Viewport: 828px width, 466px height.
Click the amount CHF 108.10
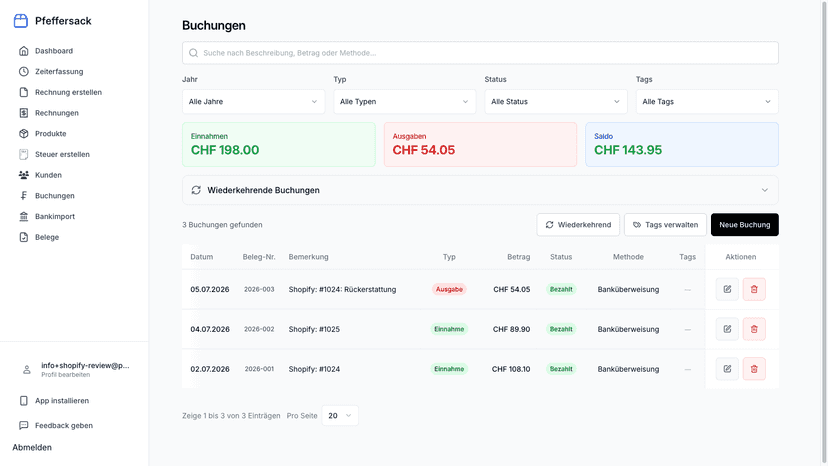pos(511,369)
